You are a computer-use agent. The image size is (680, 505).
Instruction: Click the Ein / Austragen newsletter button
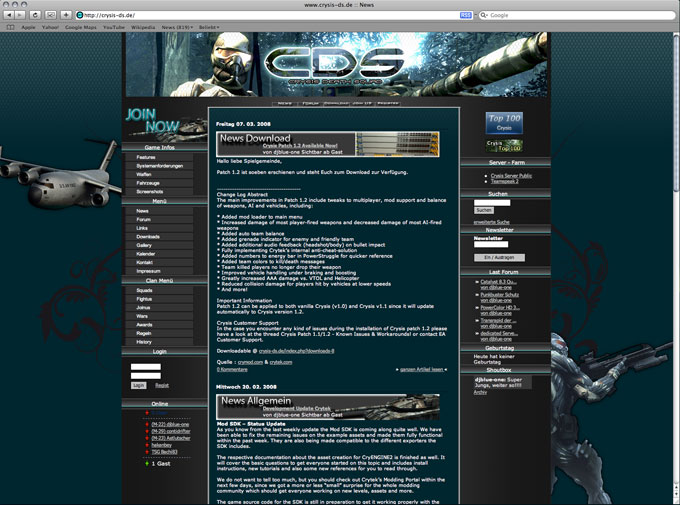pyautogui.click(x=499, y=258)
